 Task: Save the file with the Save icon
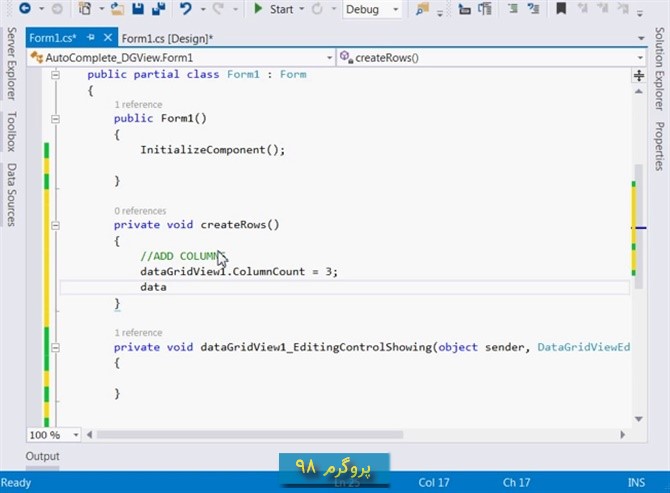(x=138, y=9)
